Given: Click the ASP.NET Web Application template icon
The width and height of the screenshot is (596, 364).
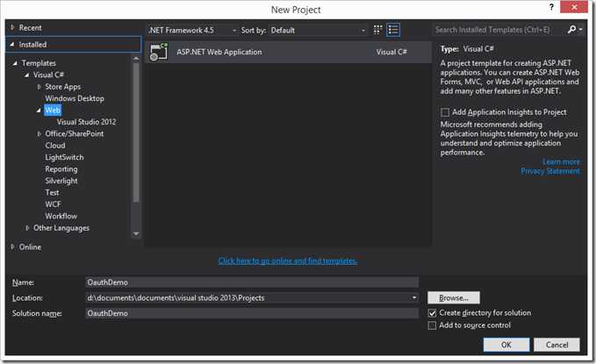Looking at the screenshot, I should coord(159,52).
